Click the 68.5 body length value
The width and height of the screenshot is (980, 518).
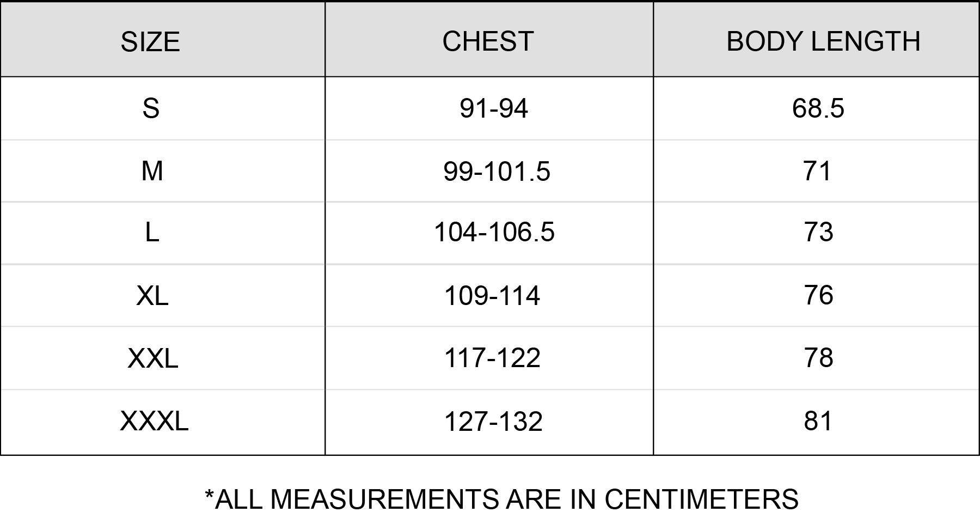click(x=818, y=108)
